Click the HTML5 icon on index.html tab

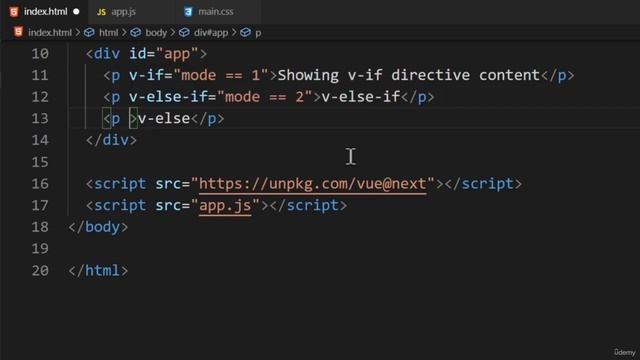click(x=14, y=12)
